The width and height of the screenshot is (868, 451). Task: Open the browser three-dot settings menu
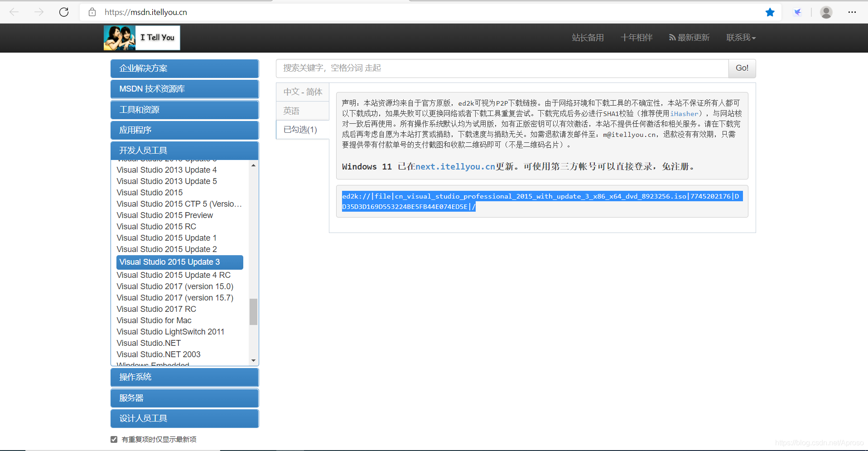(852, 12)
